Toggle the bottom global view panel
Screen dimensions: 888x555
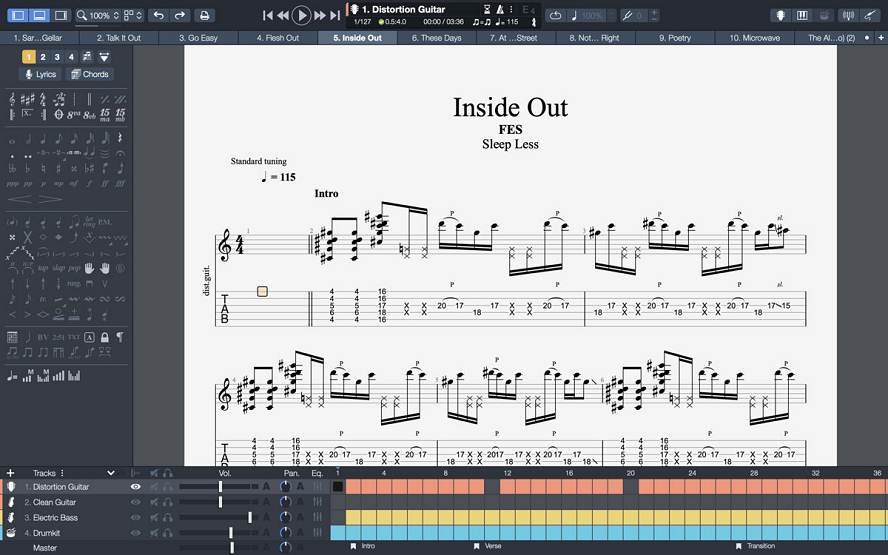point(39,15)
